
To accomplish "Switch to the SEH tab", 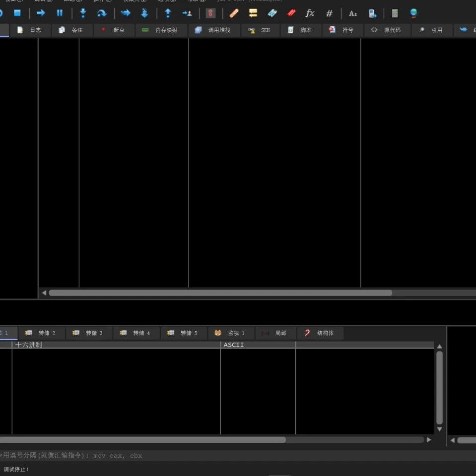I will (x=260, y=30).
